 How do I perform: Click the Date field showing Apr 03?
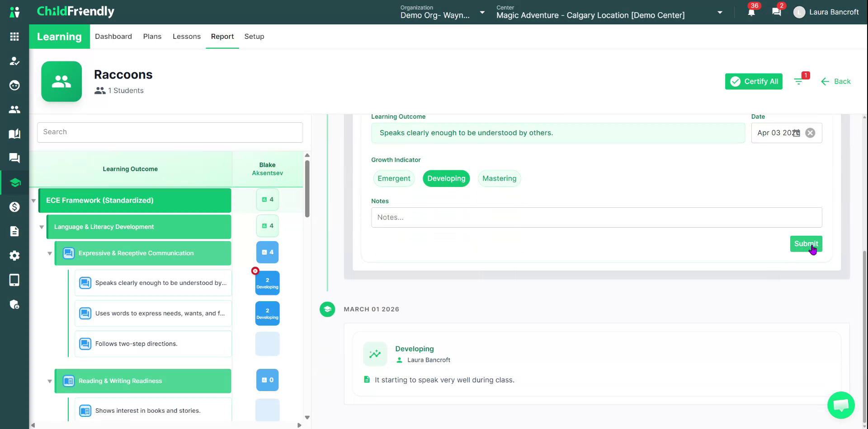point(787,133)
